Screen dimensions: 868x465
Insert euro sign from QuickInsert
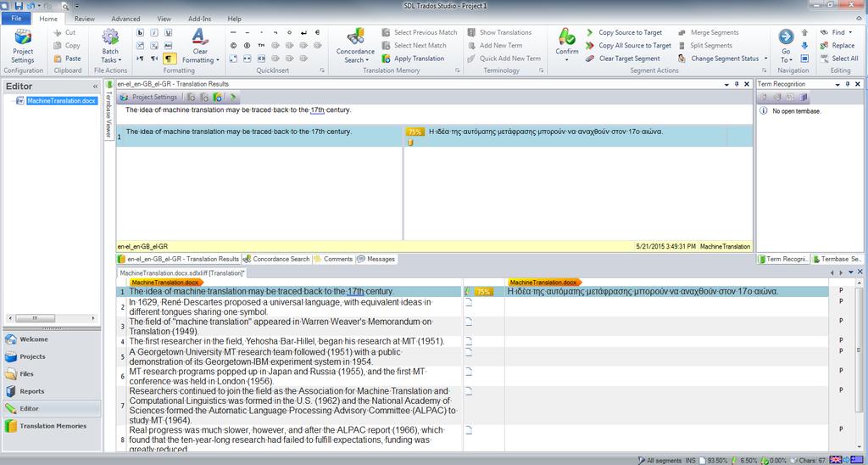(x=318, y=33)
